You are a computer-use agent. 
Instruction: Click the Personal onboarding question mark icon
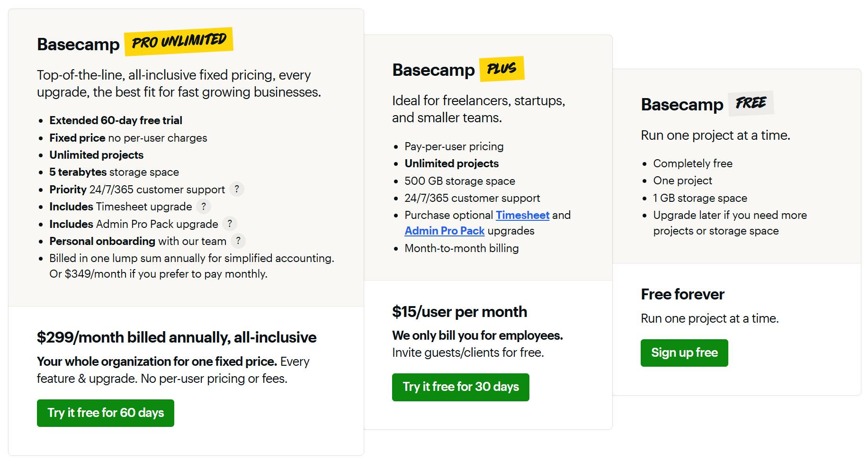point(238,241)
